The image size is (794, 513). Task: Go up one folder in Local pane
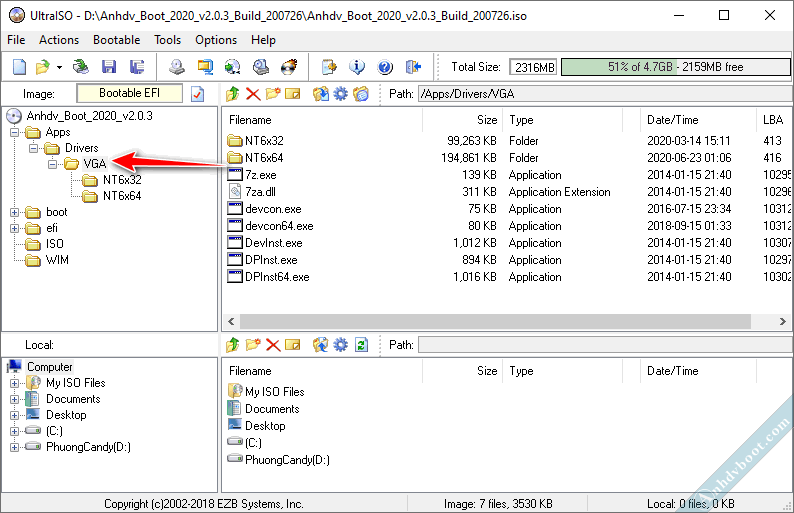232,345
